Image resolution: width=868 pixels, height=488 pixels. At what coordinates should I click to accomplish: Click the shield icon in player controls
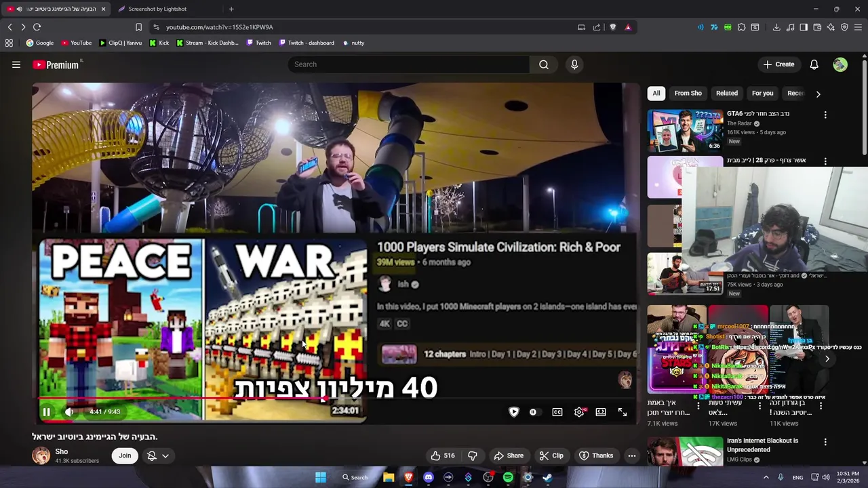[514, 412]
